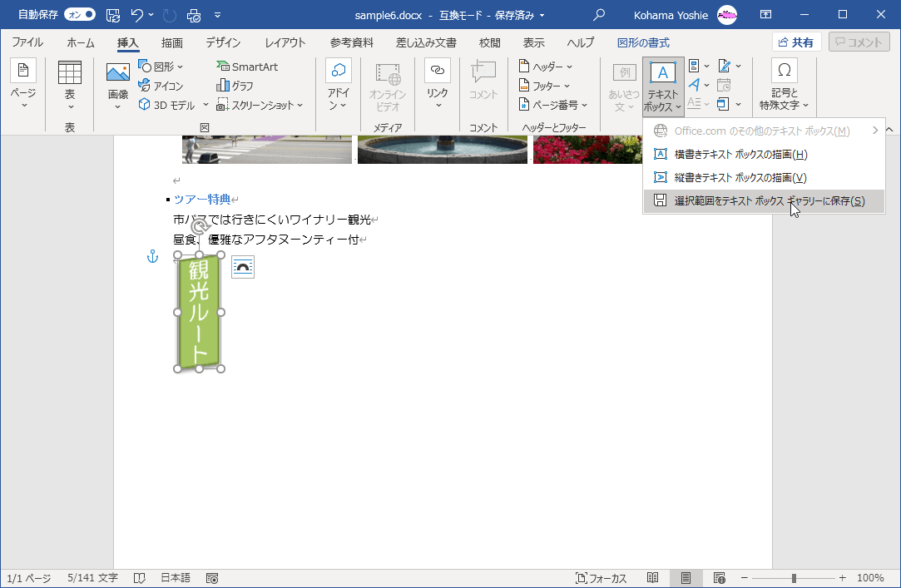The width and height of the screenshot is (901, 588).
Task: Click the 5/141 文字 word count
Action: coord(92,578)
